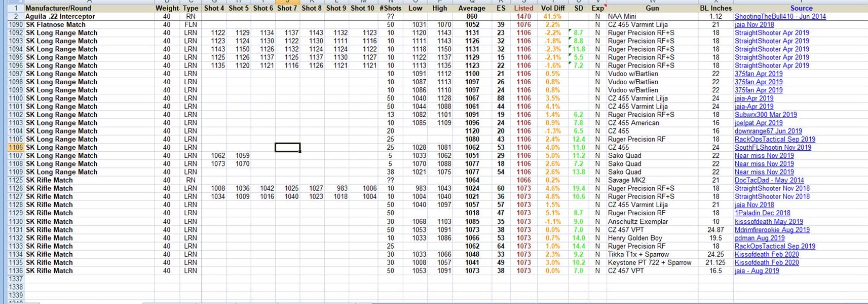The width and height of the screenshot is (868, 304).
Task: Click the SD value 19.4
Action: point(579,188)
